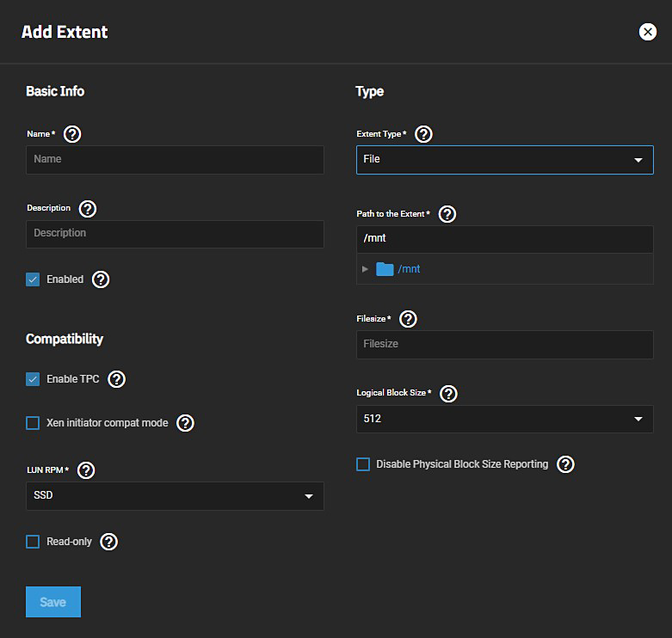Open the Extent Type help tooltip
This screenshot has height=638, width=672.
pyautogui.click(x=423, y=134)
